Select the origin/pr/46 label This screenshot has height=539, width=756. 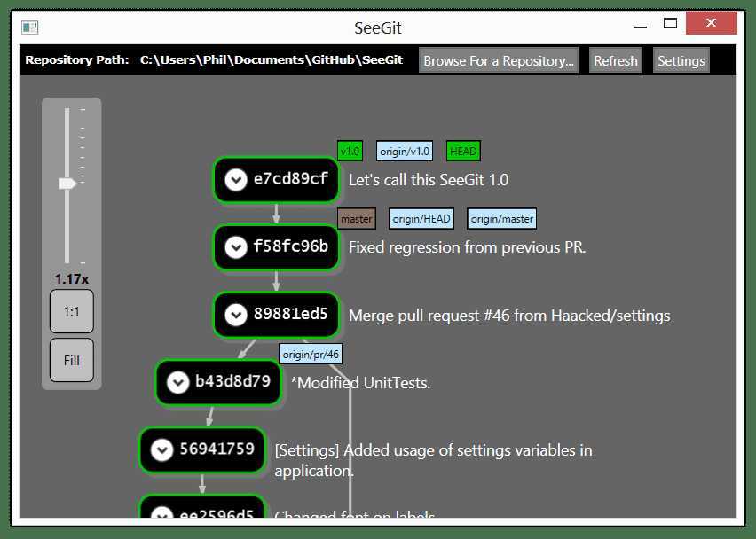(x=311, y=354)
